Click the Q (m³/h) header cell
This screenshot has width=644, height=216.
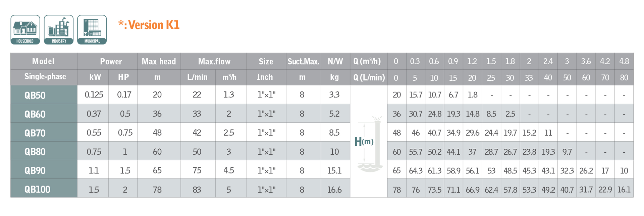click(x=367, y=61)
